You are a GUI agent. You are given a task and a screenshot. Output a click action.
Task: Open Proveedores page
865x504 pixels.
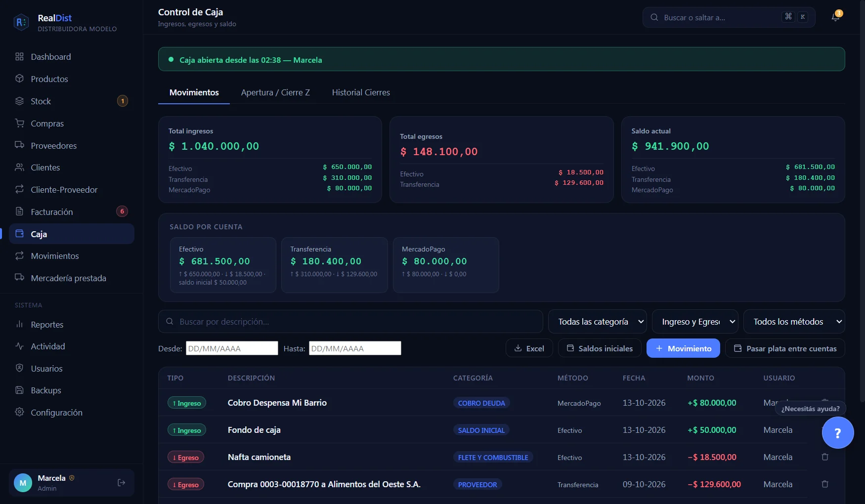72,146
